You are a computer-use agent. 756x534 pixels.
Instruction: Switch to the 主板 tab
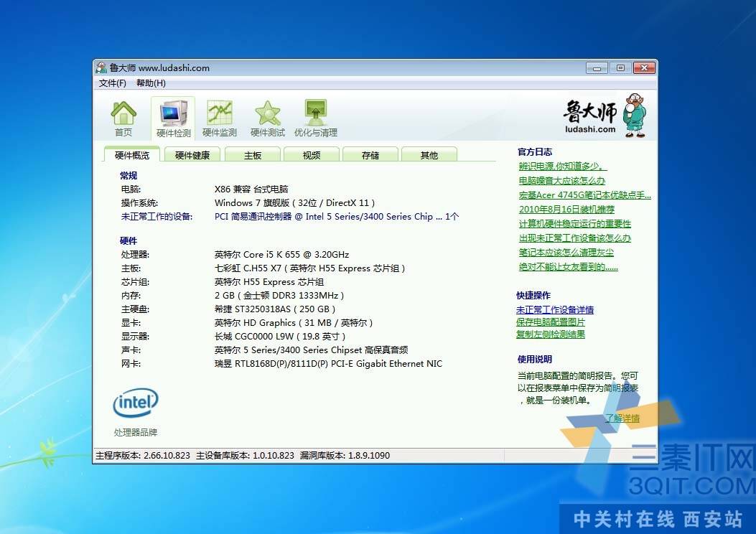(253, 155)
